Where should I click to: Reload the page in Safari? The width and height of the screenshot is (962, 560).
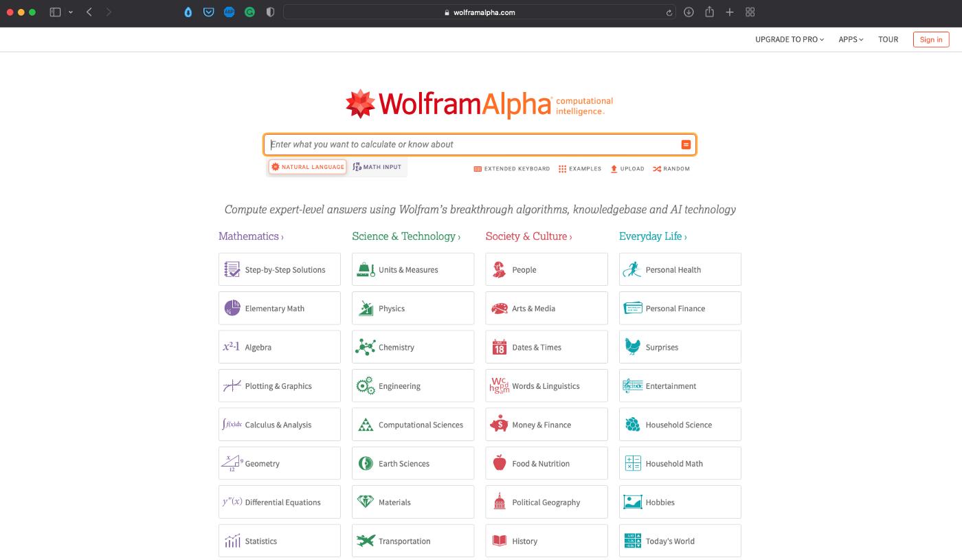669,12
